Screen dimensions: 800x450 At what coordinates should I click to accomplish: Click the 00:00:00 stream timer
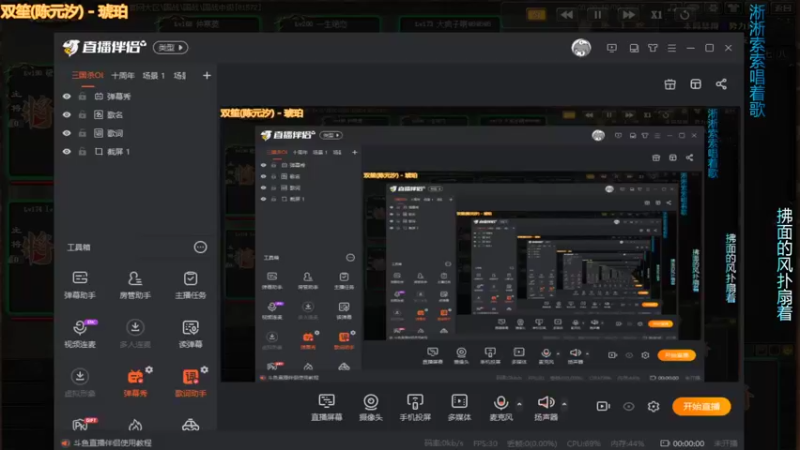point(688,443)
